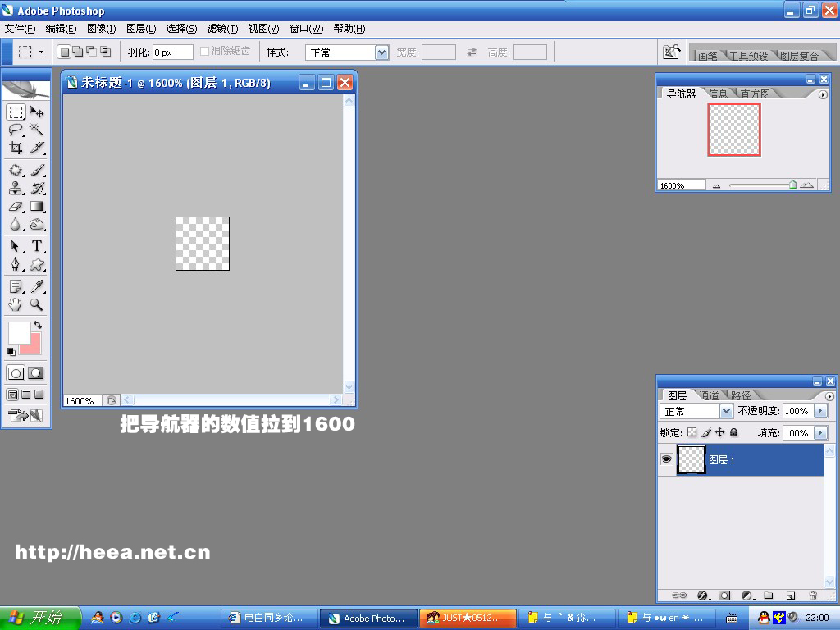
Task: Select the Horizontal Type tool
Action: coord(37,246)
